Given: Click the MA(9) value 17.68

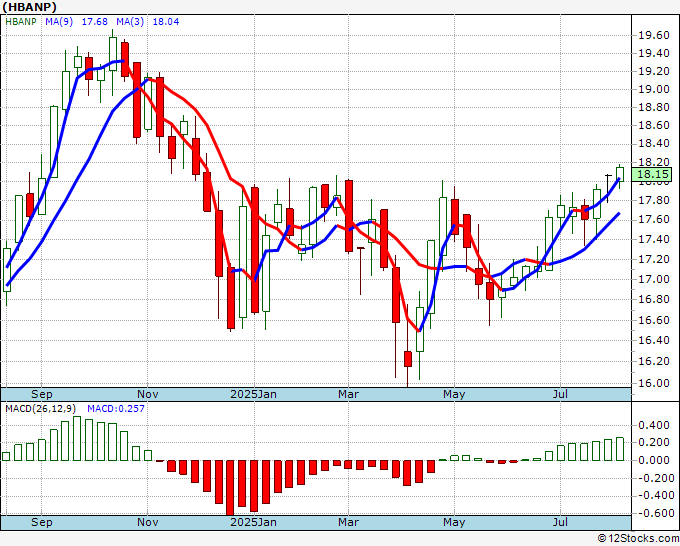Looking at the screenshot, I should tap(95, 22).
